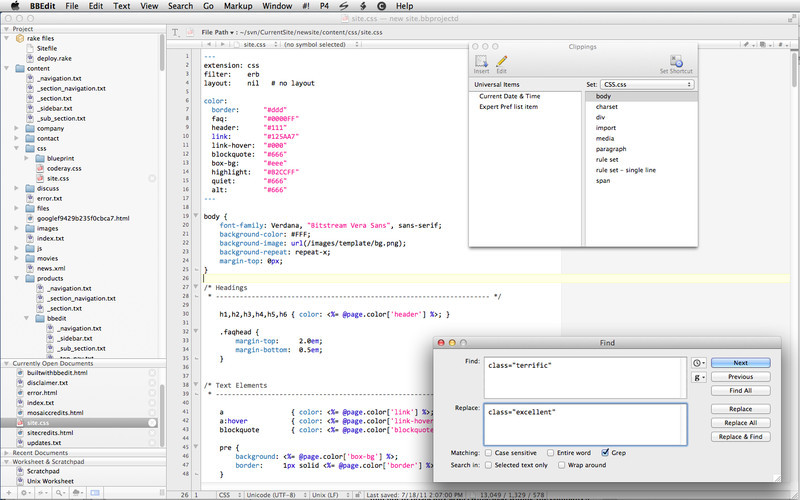
Task: Click the plus icon at sidebar bottom
Action: pyautogui.click(x=9, y=494)
